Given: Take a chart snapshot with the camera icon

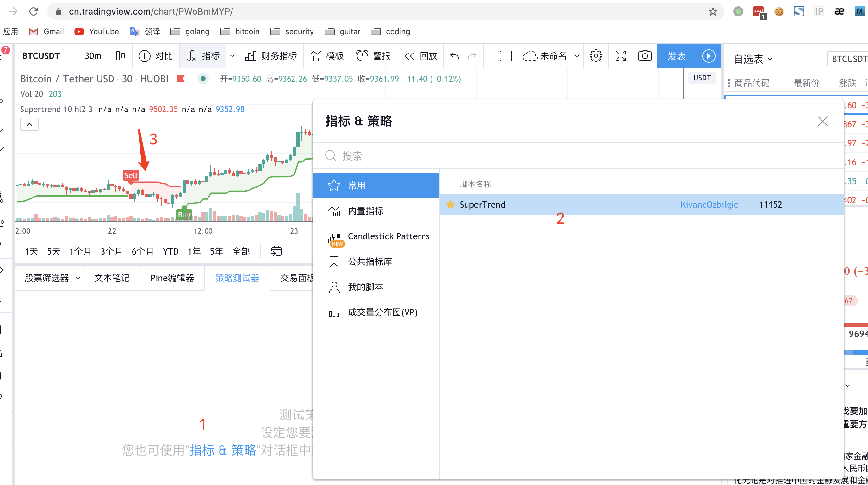Looking at the screenshot, I should click(x=645, y=56).
